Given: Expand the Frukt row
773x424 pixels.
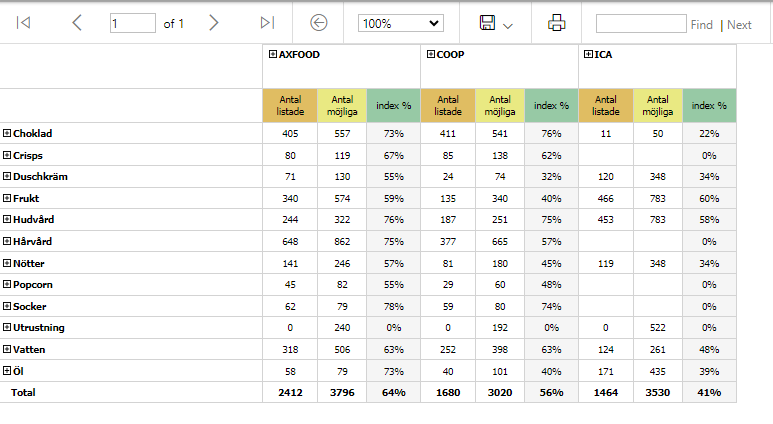Looking at the screenshot, I should pos(7,198).
